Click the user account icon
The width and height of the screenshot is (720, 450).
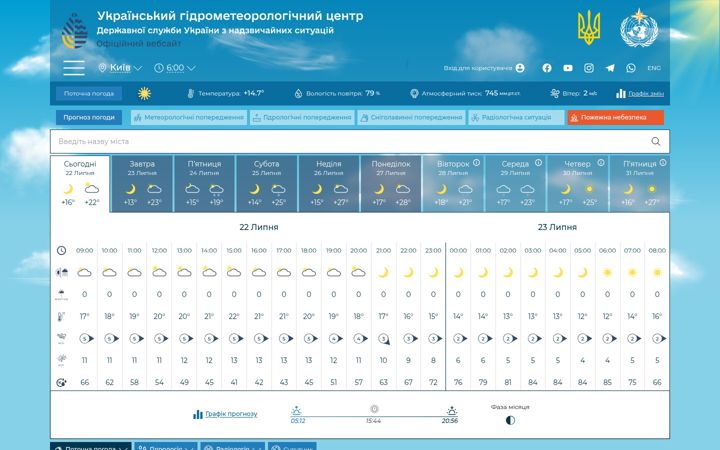[x=520, y=68]
